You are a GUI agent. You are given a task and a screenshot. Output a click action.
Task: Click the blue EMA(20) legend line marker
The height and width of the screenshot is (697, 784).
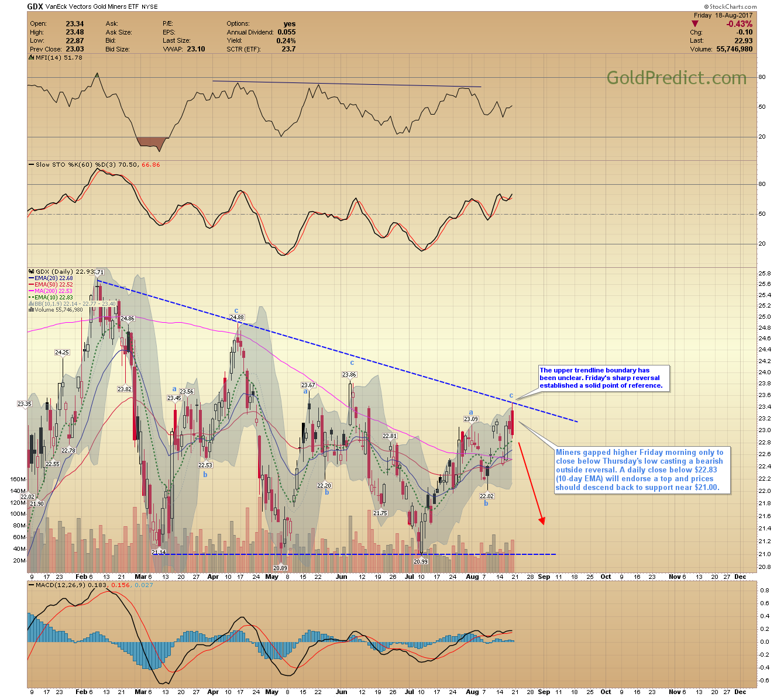pyautogui.click(x=32, y=278)
